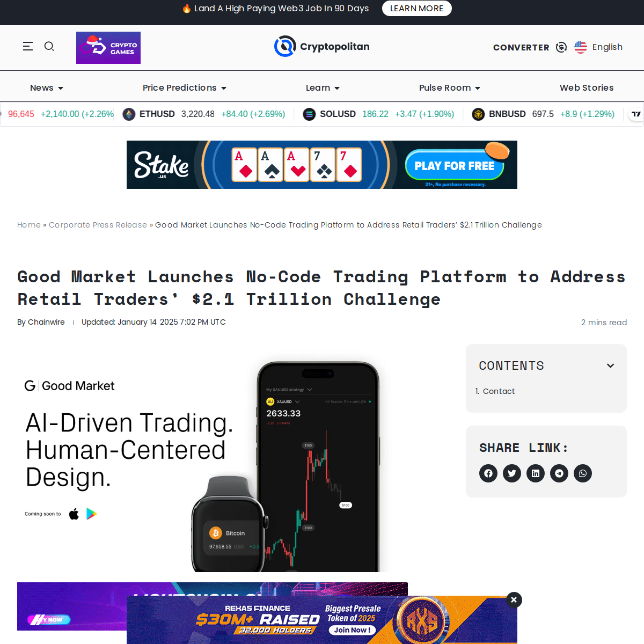Open the Price Predictions dropdown
This screenshot has width=644, height=644.
pos(185,88)
